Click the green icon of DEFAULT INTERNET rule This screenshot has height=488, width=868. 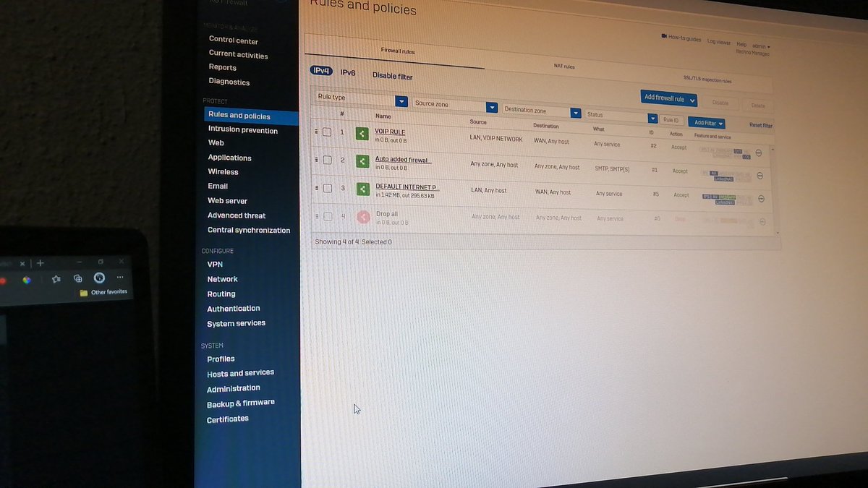(x=362, y=189)
